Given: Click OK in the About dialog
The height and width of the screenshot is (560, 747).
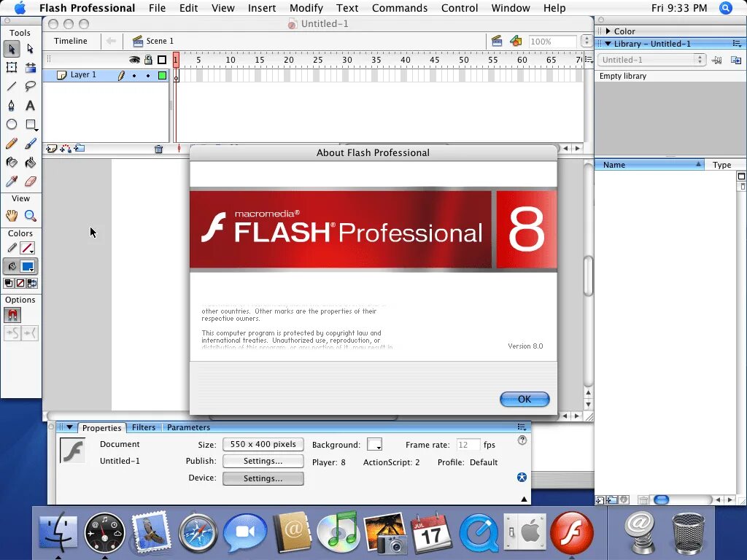Looking at the screenshot, I should pyautogui.click(x=525, y=399).
